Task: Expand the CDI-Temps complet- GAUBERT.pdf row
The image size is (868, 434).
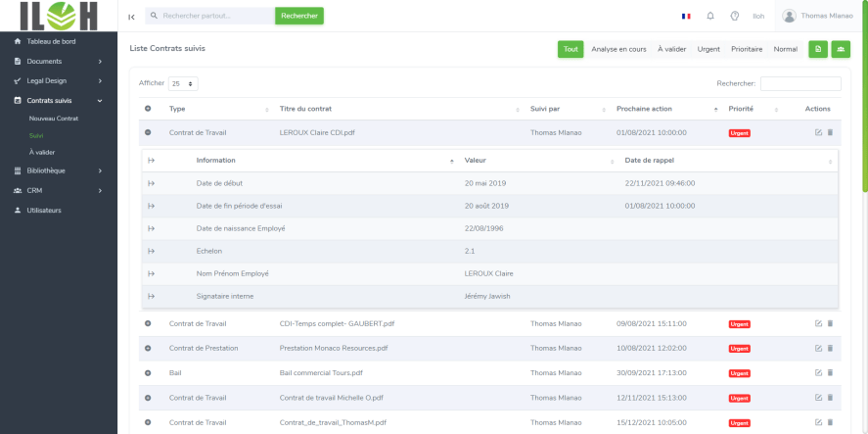Action: (x=148, y=323)
